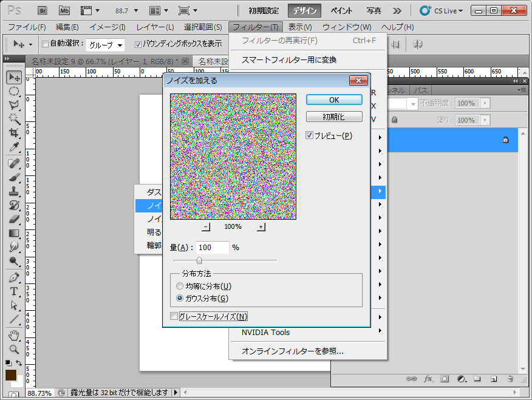
Task: Open the 選択範囲(S) menu
Action: tap(203, 27)
